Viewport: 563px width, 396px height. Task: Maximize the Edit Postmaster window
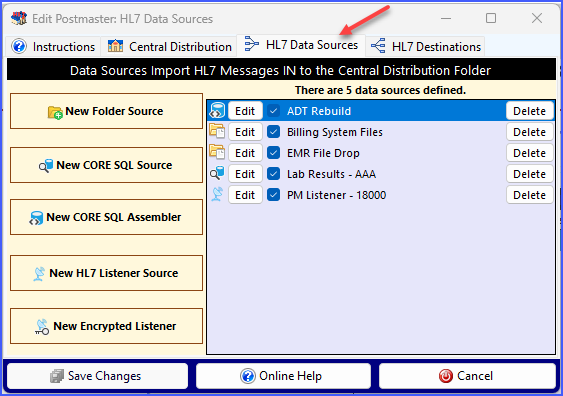click(x=491, y=18)
